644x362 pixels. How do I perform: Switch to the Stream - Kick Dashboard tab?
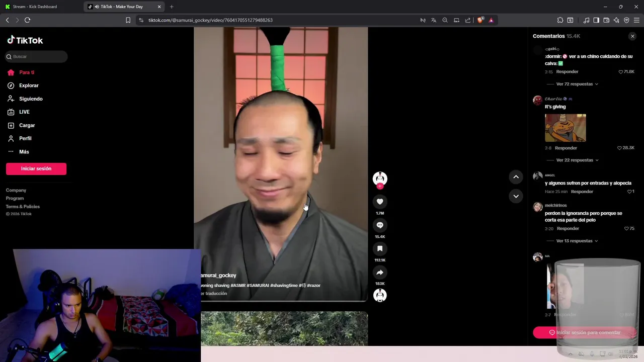[x=35, y=7]
